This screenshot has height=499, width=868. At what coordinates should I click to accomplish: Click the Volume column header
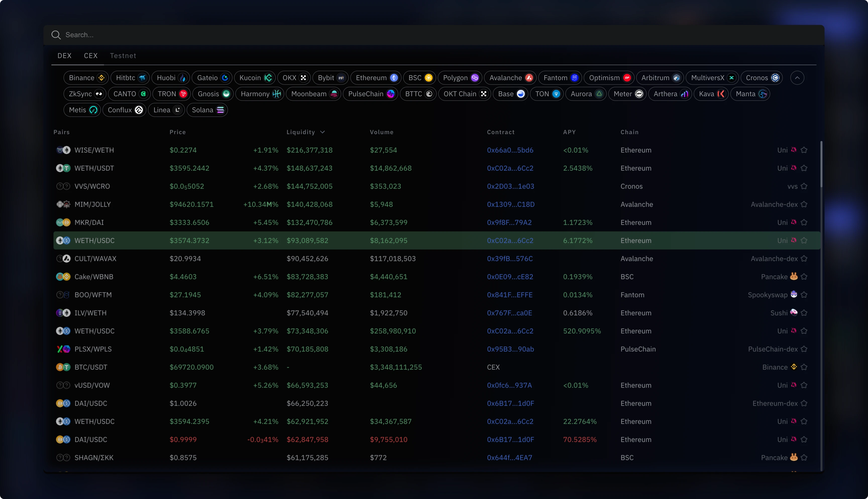382,132
